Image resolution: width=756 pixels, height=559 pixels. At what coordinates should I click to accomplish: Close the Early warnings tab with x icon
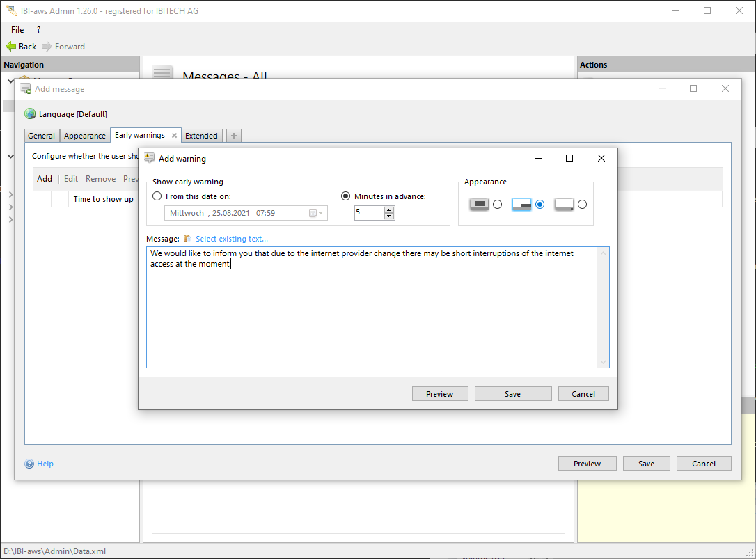tap(174, 136)
